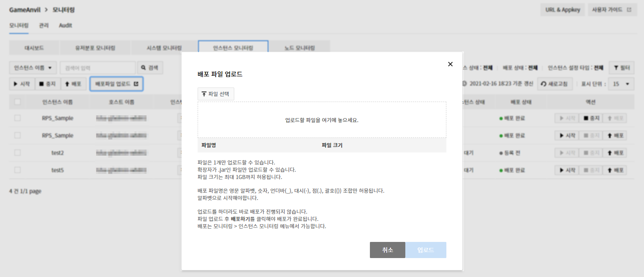644x277 pixels.
Task: Click the 인스턴스 이름 column header
Action: pyautogui.click(x=58, y=102)
